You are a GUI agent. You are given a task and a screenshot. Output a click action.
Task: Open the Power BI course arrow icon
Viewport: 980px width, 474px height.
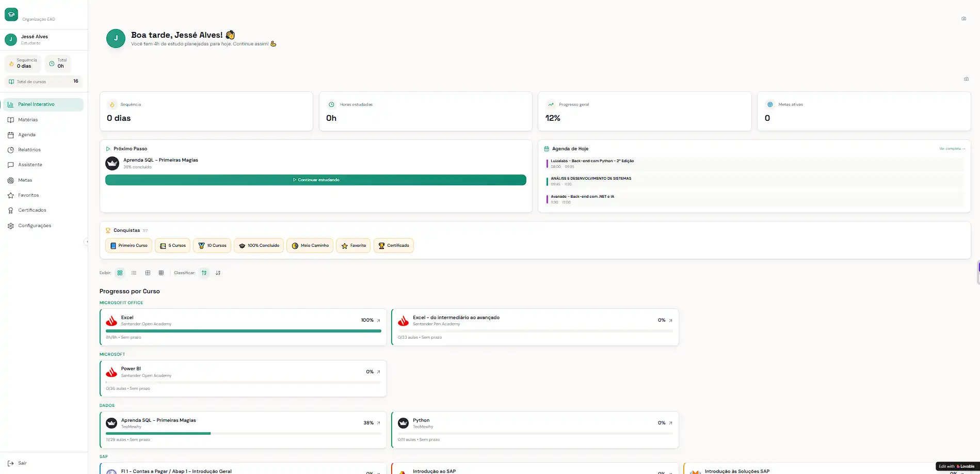coord(378,372)
